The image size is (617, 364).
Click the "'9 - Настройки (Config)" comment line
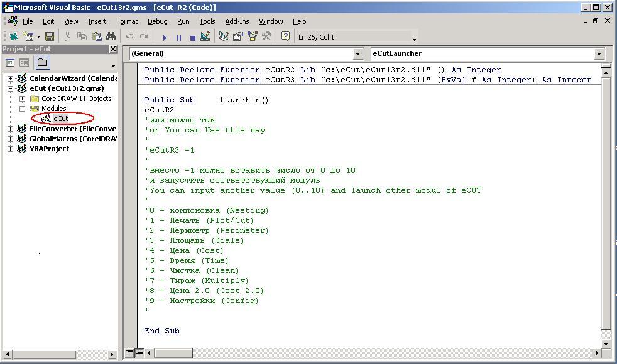pos(202,301)
